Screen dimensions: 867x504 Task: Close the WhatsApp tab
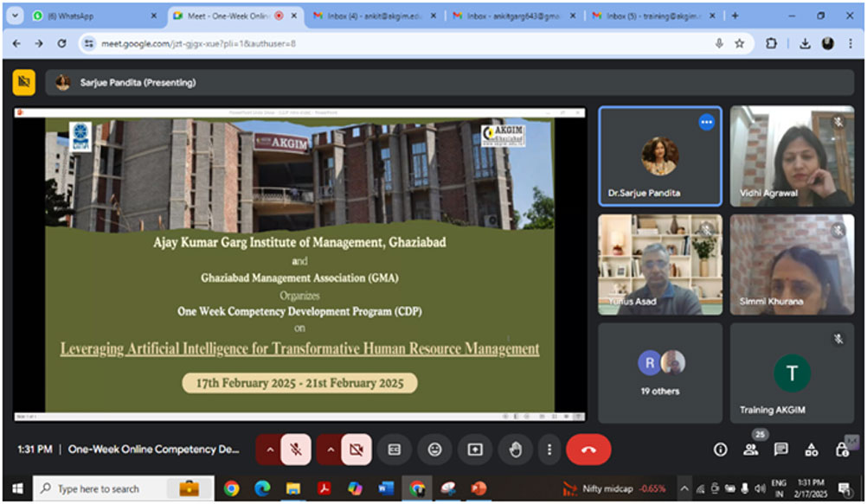coord(154,16)
